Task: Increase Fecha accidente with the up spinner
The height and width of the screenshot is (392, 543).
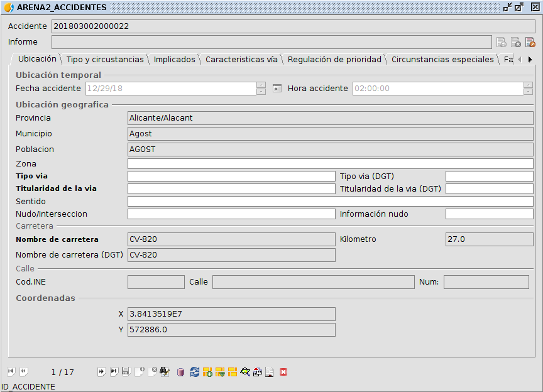Action: pos(261,85)
